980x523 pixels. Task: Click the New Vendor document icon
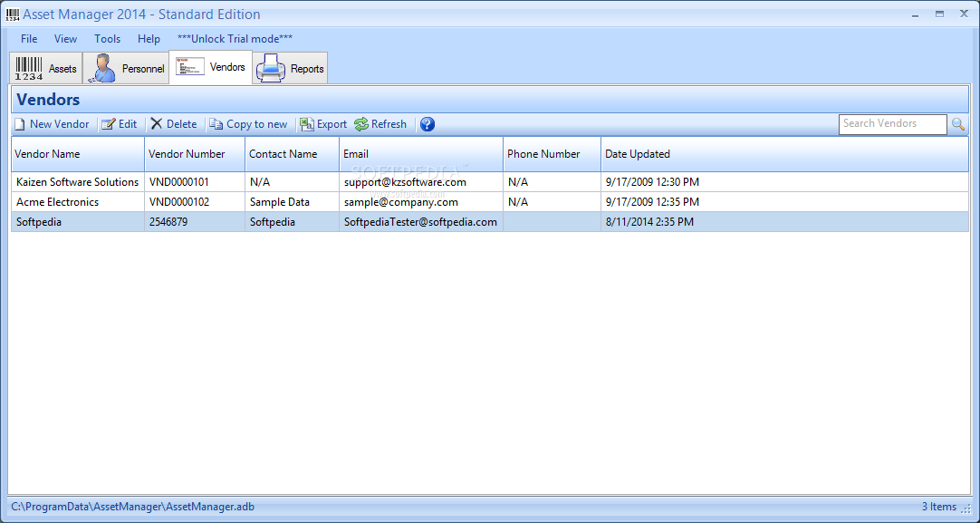click(19, 124)
